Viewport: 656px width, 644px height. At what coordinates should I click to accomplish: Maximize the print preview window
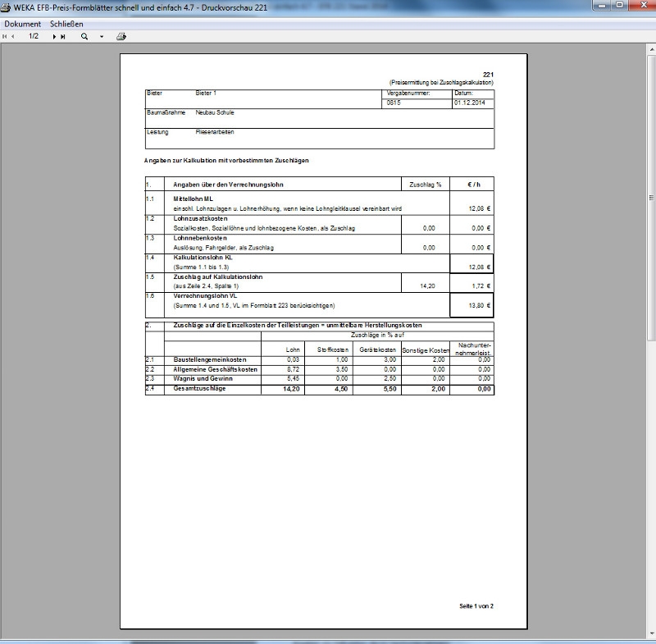[x=620, y=5]
